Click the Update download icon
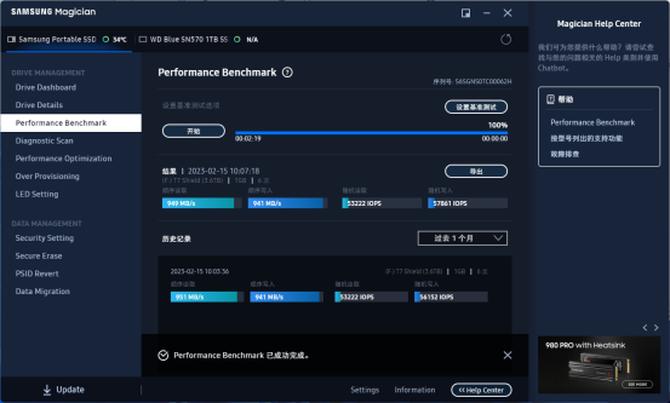Viewport: 670px width, 403px height. pos(47,390)
